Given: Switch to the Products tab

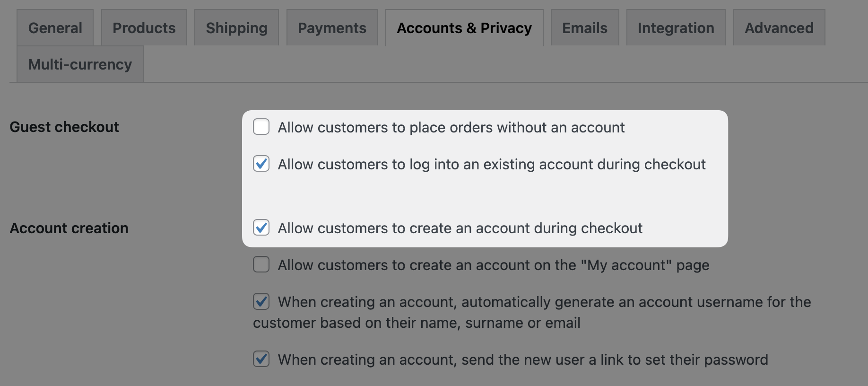Looking at the screenshot, I should click(x=144, y=28).
